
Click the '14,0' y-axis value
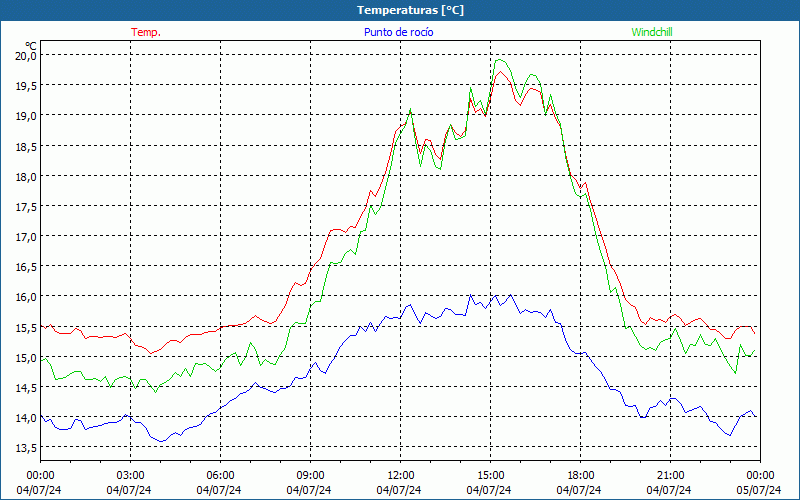pyautogui.click(x=26, y=418)
